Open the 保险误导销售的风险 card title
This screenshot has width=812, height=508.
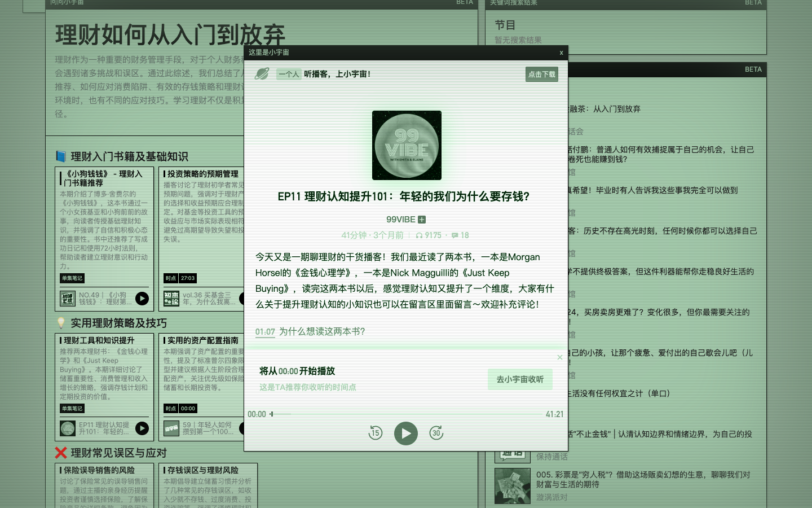[99, 470]
